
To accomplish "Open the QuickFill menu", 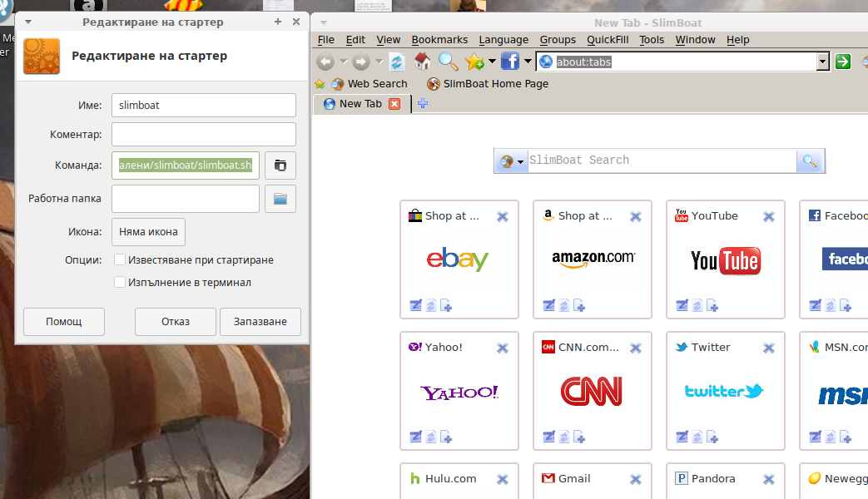I will click(608, 40).
